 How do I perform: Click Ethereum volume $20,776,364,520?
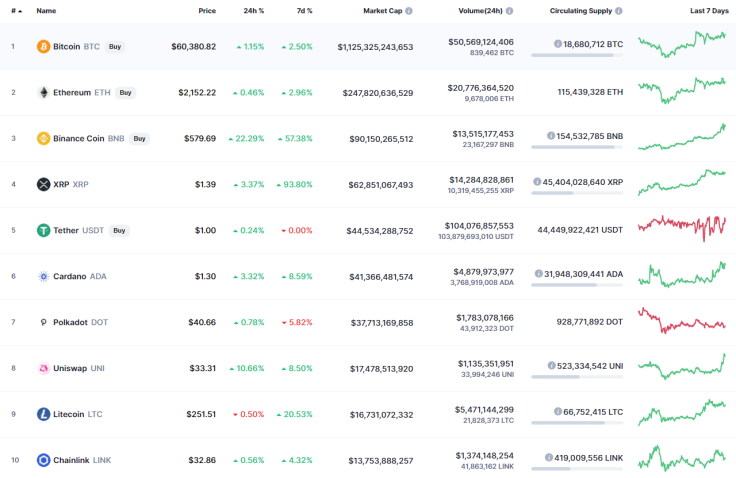point(481,88)
